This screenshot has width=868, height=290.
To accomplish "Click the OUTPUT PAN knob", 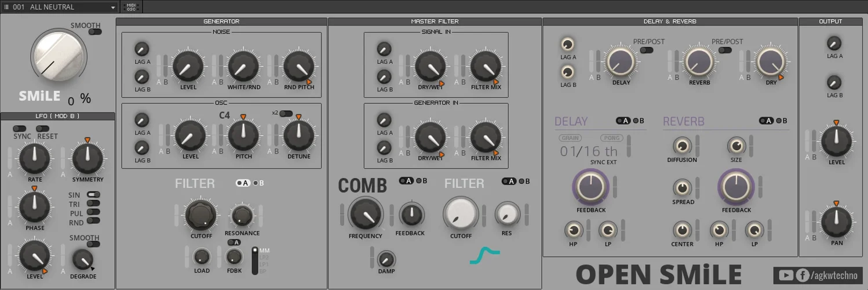I will (x=837, y=222).
